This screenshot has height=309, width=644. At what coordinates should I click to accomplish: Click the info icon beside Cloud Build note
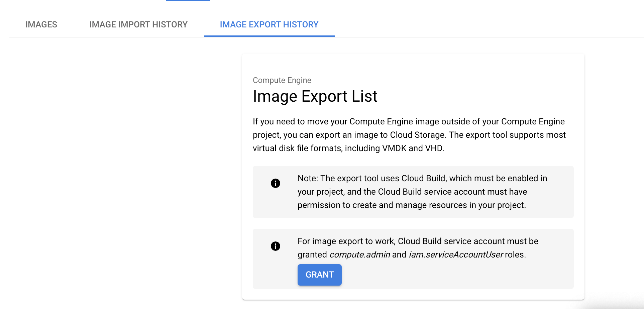click(x=275, y=183)
